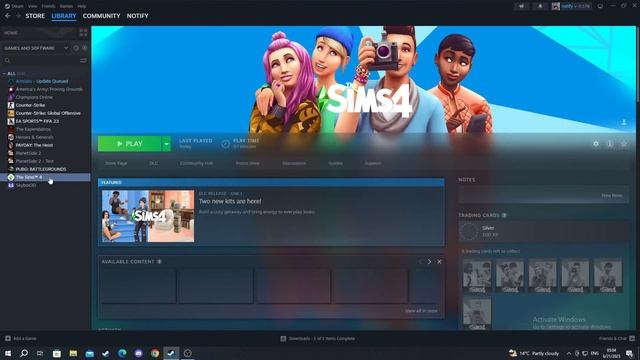Viewport: 640px width, 360px height.
Task: Open Google Chrome from taskbar
Action: click(x=155, y=353)
